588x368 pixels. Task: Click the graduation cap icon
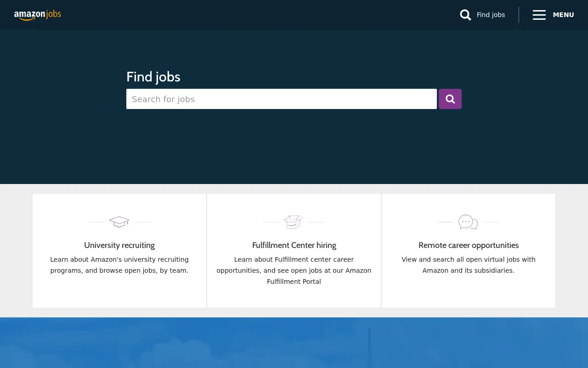pos(119,222)
